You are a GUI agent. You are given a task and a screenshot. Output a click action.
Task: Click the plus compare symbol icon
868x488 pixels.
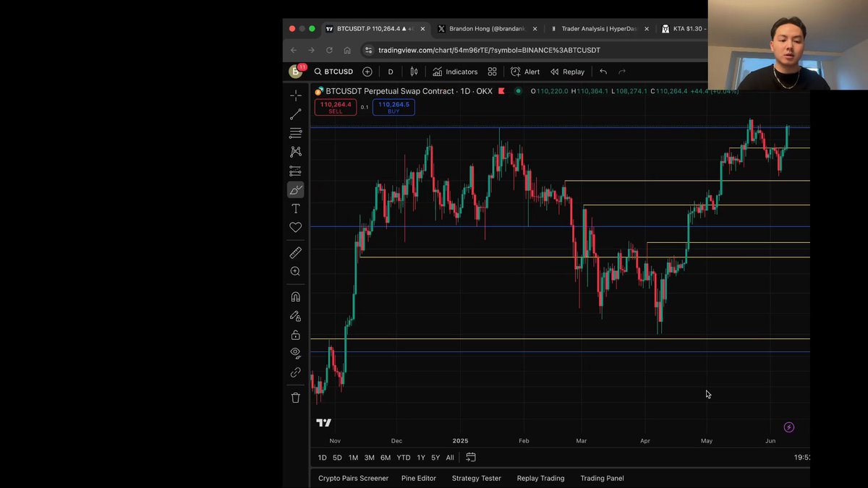367,72
